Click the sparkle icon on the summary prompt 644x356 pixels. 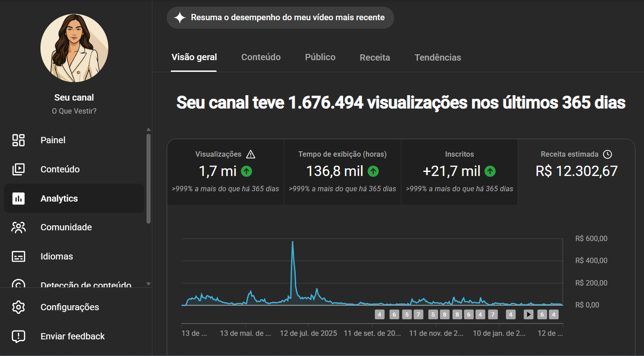(180, 18)
